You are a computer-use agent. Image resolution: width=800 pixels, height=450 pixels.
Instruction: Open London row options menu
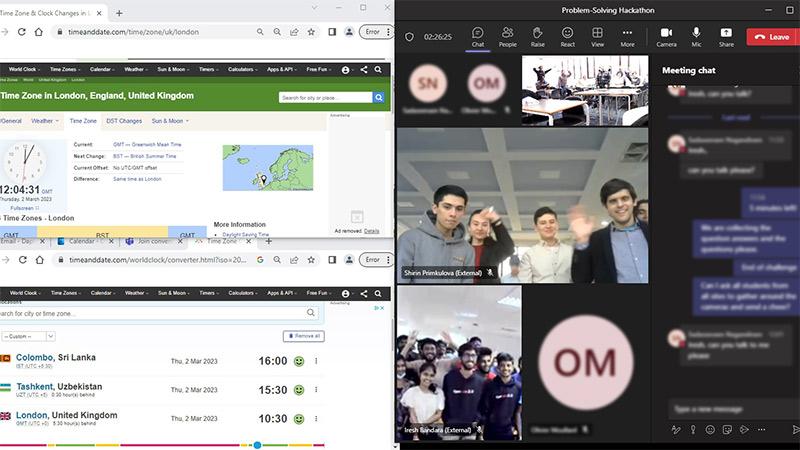[x=316, y=418]
